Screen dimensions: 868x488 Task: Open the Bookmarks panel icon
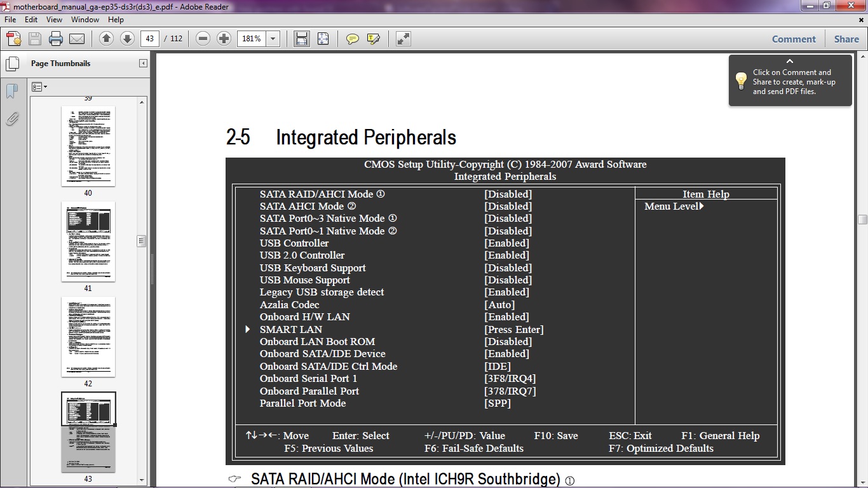[x=12, y=91]
